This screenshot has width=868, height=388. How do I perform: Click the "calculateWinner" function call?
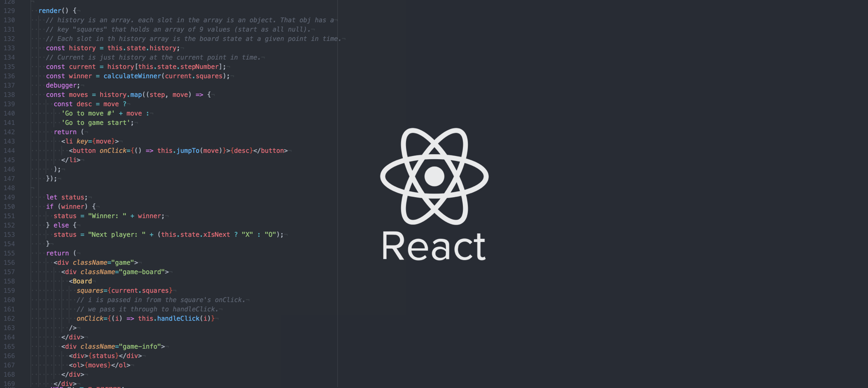pos(132,76)
